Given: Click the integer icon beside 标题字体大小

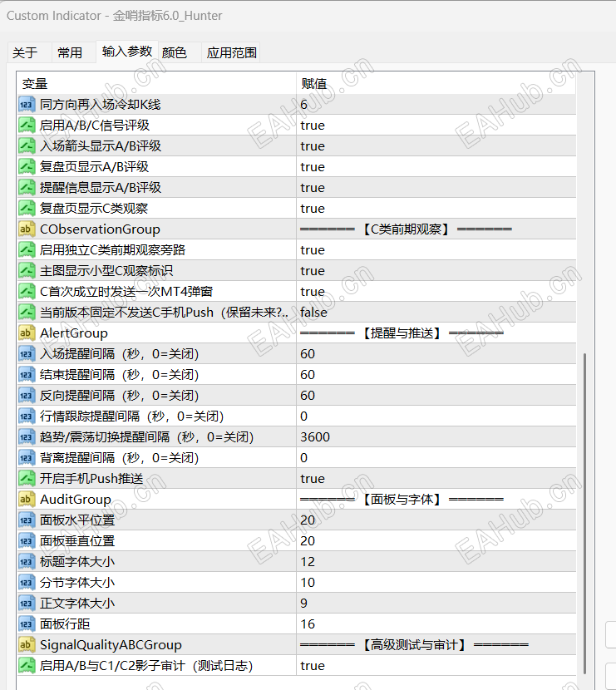Looking at the screenshot, I should (27, 562).
